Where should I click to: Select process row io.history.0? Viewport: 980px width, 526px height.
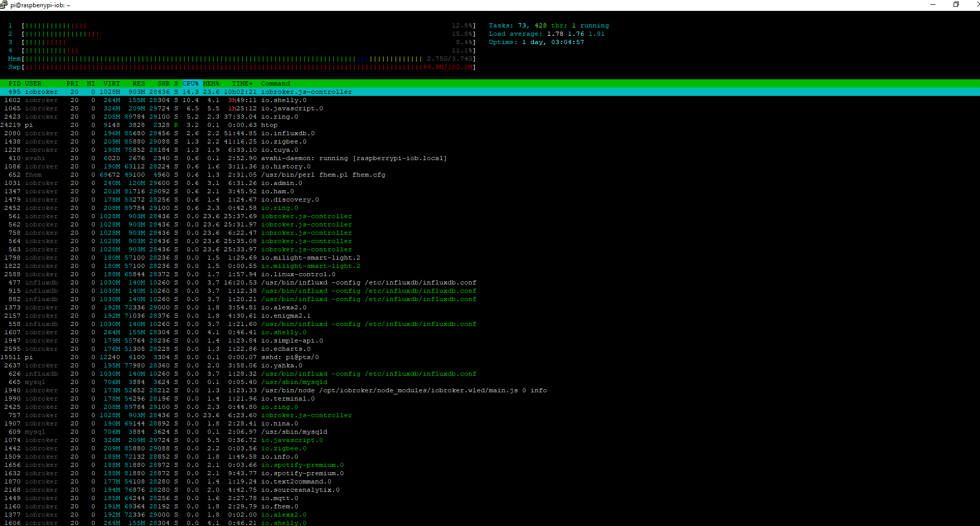coord(490,166)
